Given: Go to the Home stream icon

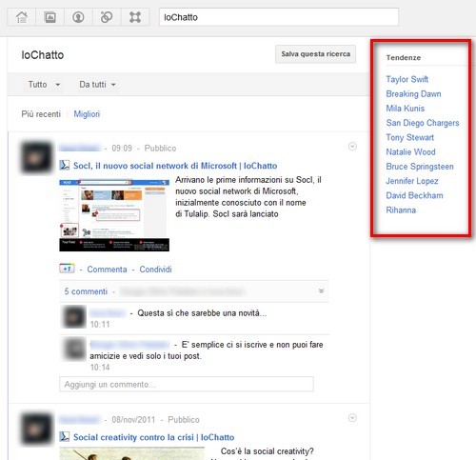Looking at the screenshot, I should coord(22,17).
